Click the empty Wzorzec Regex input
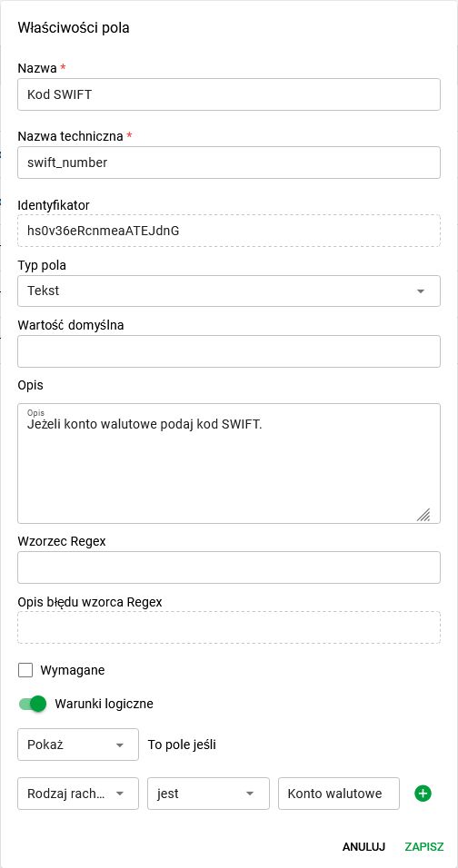Screen dimensions: 458x868 (229, 567)
